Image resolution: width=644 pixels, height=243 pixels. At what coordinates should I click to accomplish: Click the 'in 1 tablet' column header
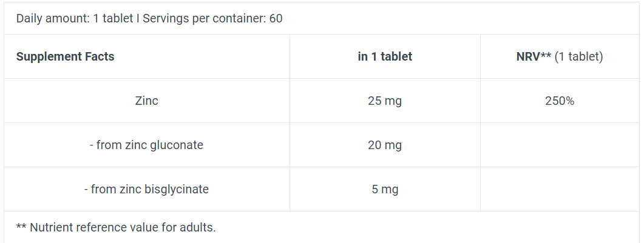385,56
